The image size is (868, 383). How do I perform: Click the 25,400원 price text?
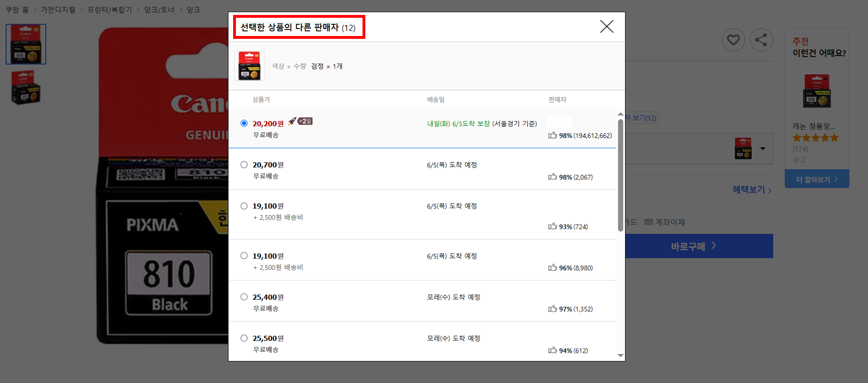(x=268, y=297)
